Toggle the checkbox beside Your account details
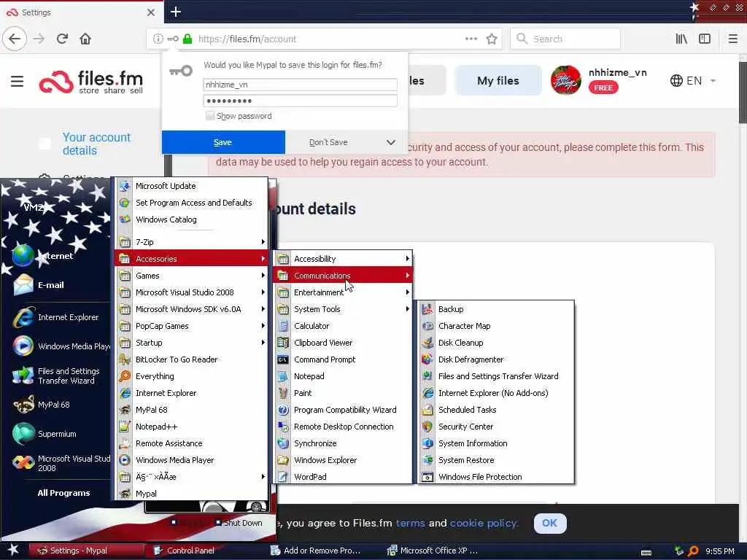 tap(44, 144)
